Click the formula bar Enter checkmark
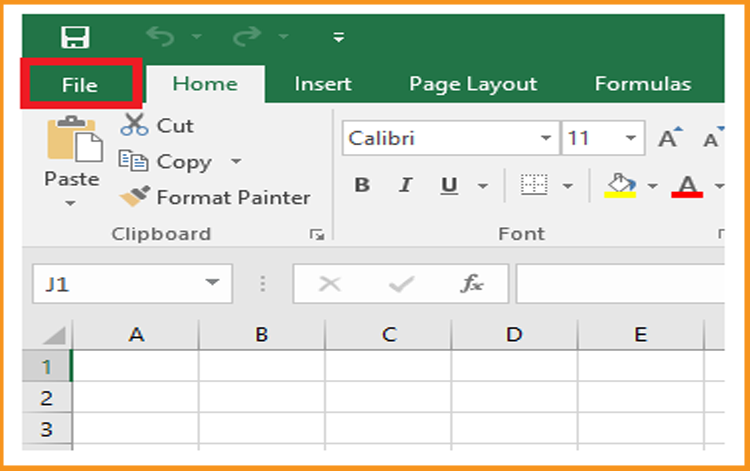750x471 pixels. pyautogui.click(x=401, y=284)
